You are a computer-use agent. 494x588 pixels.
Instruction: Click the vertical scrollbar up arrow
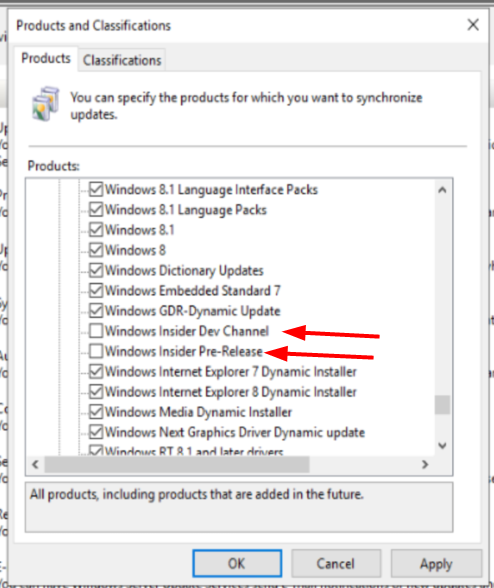coord(443,190)
